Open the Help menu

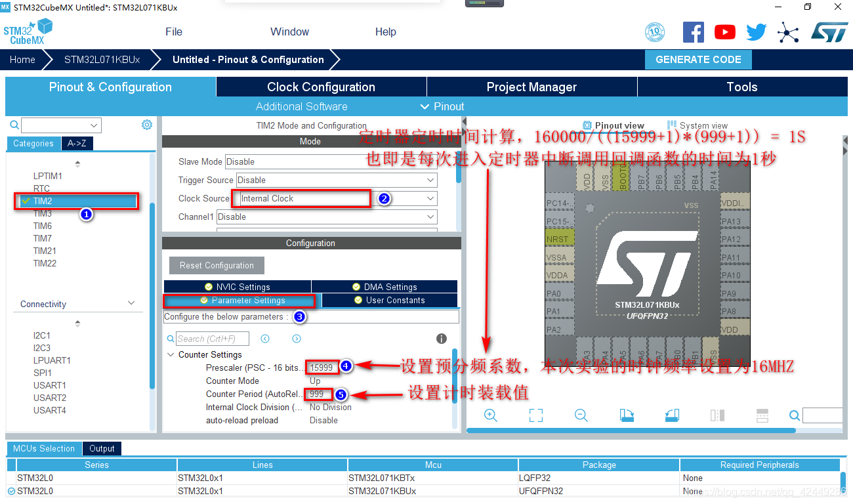(x=386, y=31)
